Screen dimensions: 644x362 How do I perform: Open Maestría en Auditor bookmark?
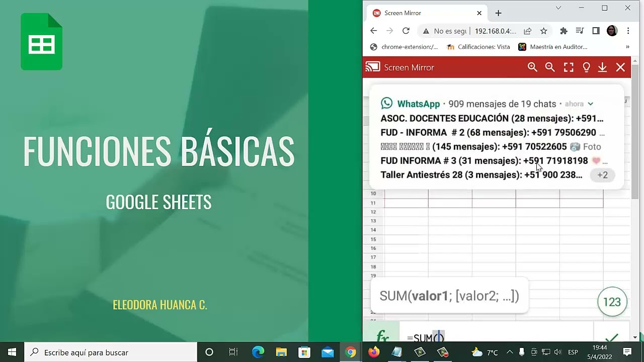tap(553, 47)
